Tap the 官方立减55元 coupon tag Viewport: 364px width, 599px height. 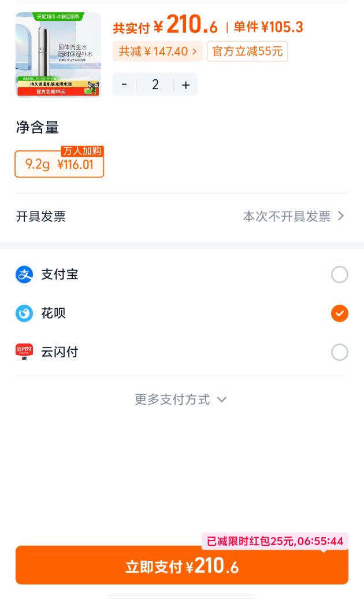(x=247, y=51)
